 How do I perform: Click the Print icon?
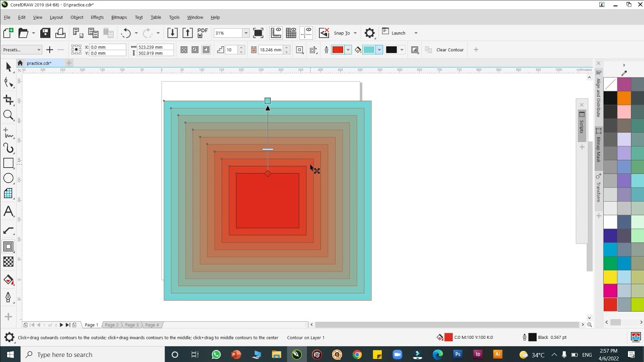(60, 33)
